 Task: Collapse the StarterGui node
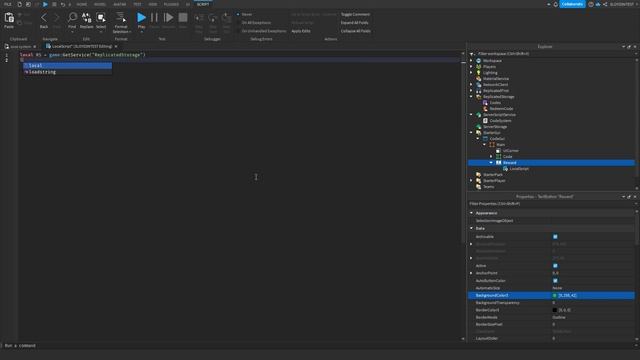[x=471, y=133]
